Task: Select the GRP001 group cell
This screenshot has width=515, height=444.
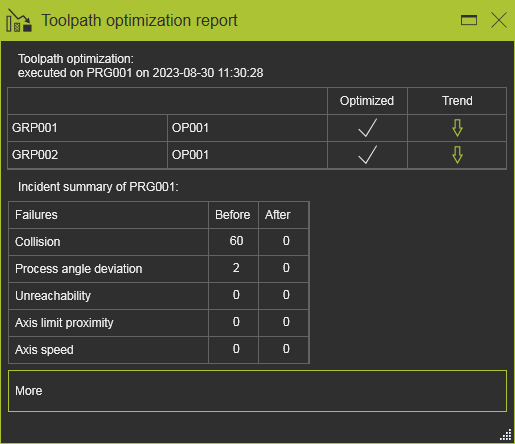Action: pos(88,128)
